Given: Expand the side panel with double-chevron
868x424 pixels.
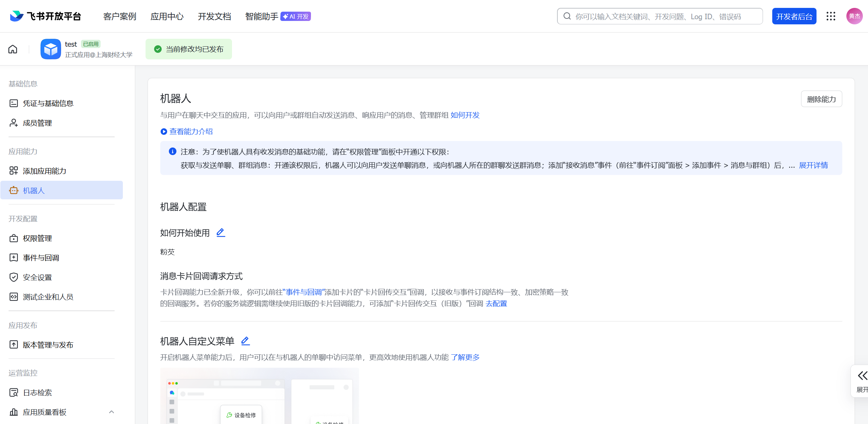Looking at the screenshot, I should tap(862, 376).
